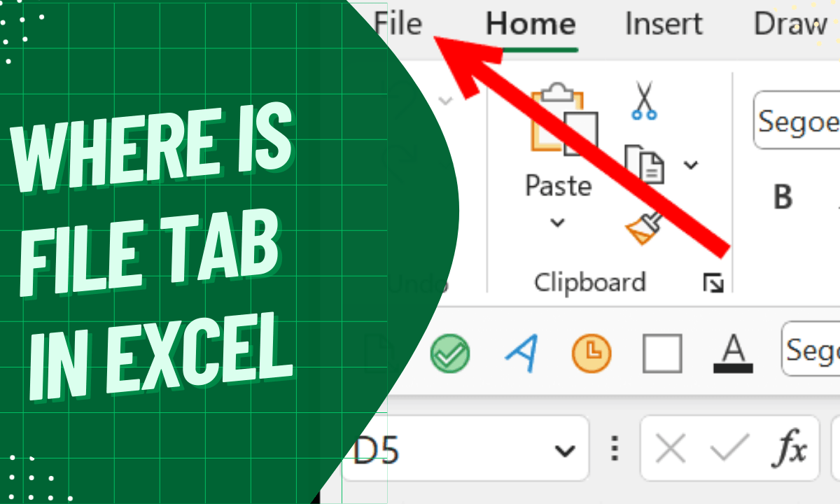Image resolution: width=840 pixels, height=504 pixels.
Task: Open Insert Function fx button
Action: 789,450
